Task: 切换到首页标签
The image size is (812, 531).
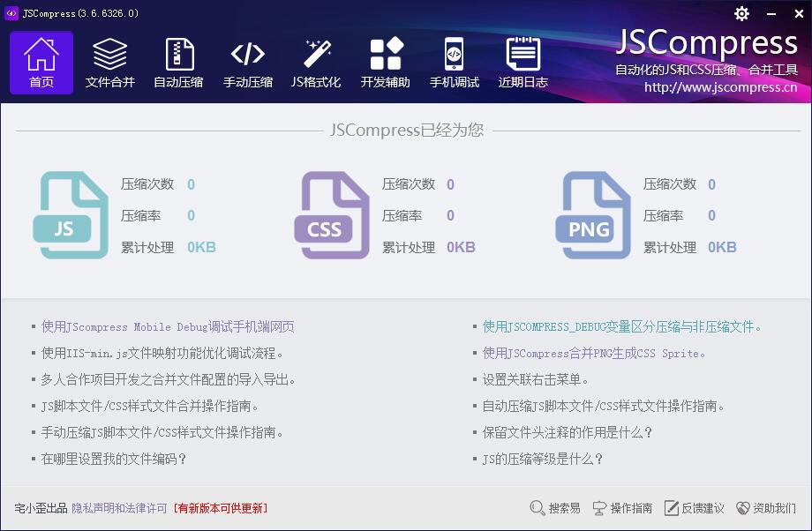Action: pos(41,60)
